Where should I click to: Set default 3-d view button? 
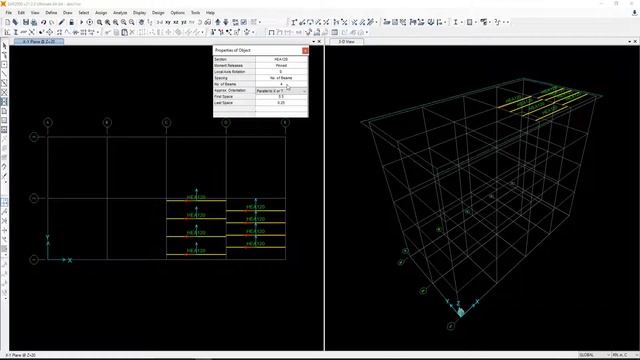click(160, 22)
